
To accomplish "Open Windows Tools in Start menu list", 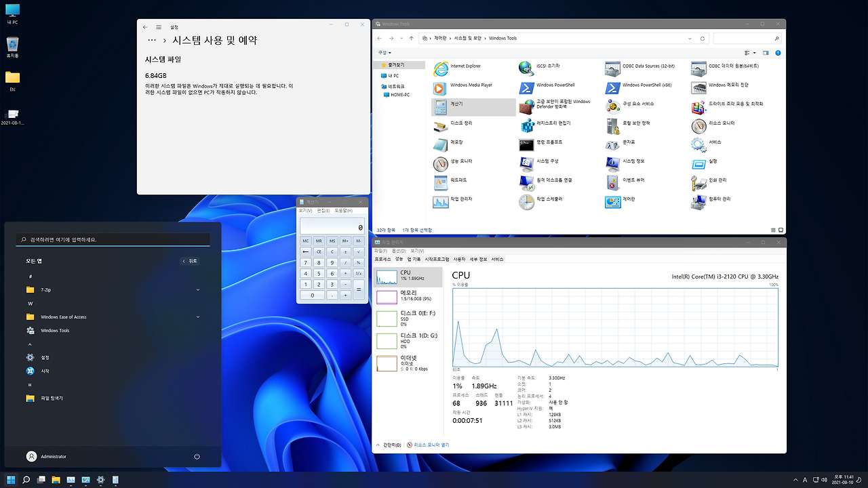I will tap(47, 331).
